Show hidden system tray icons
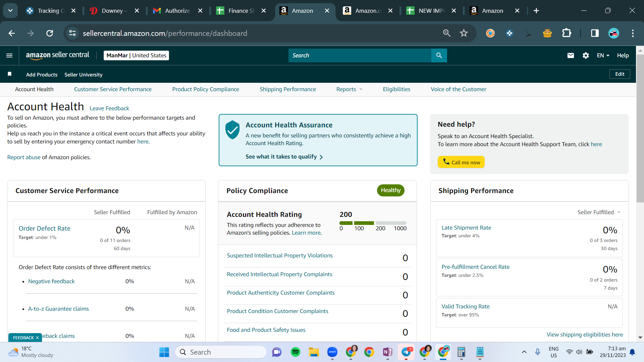The image size is (644, 362). click(524, 352)
